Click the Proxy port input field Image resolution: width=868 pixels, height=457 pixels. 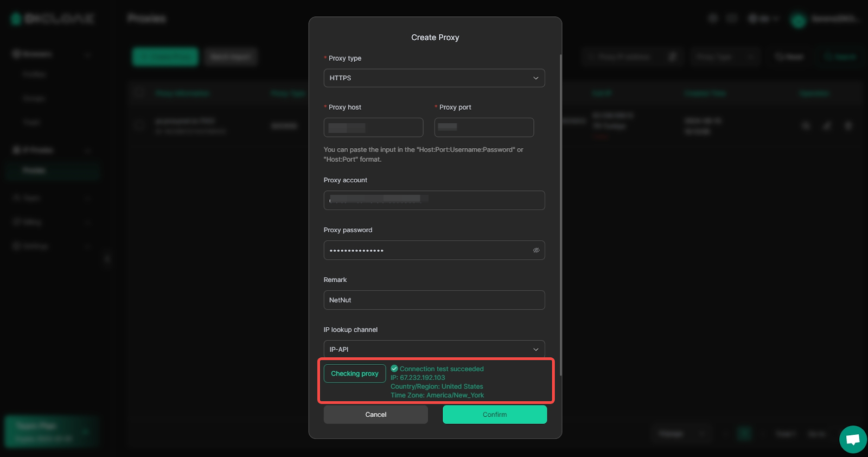click(x=484, y=128)
